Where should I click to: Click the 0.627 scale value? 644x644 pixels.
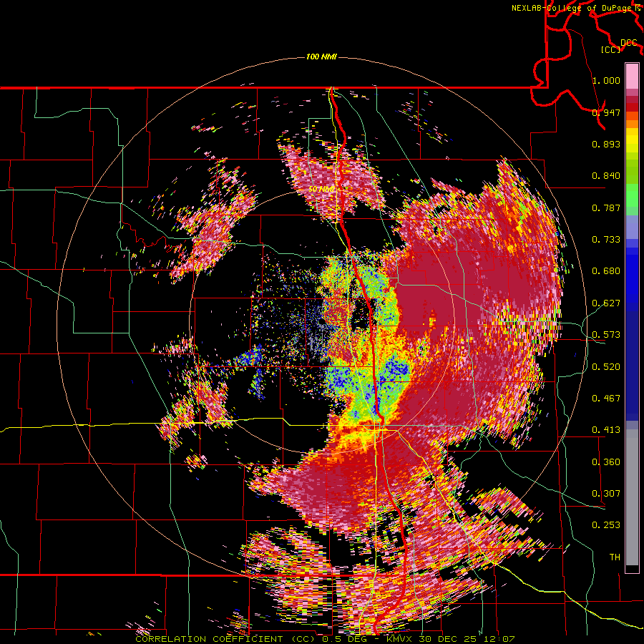pos(606,303)
